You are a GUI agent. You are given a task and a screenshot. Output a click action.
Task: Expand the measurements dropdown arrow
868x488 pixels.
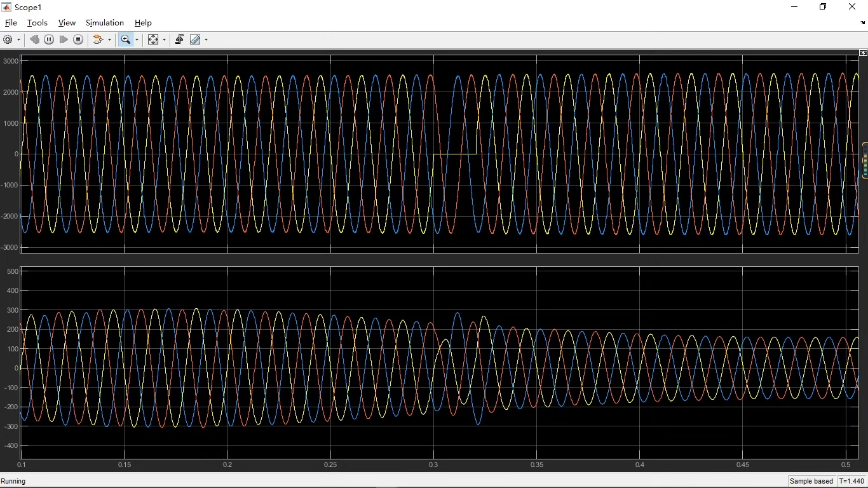(206, 39)
